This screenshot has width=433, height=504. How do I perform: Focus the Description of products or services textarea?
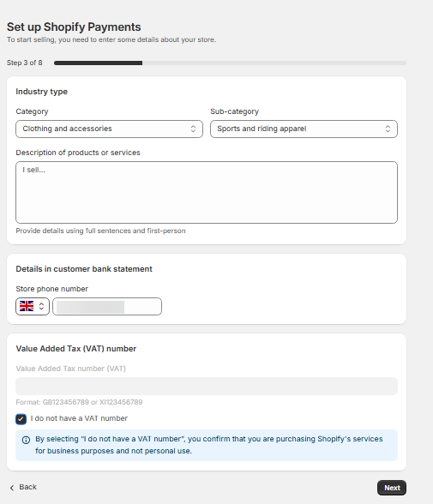(207, 192)
